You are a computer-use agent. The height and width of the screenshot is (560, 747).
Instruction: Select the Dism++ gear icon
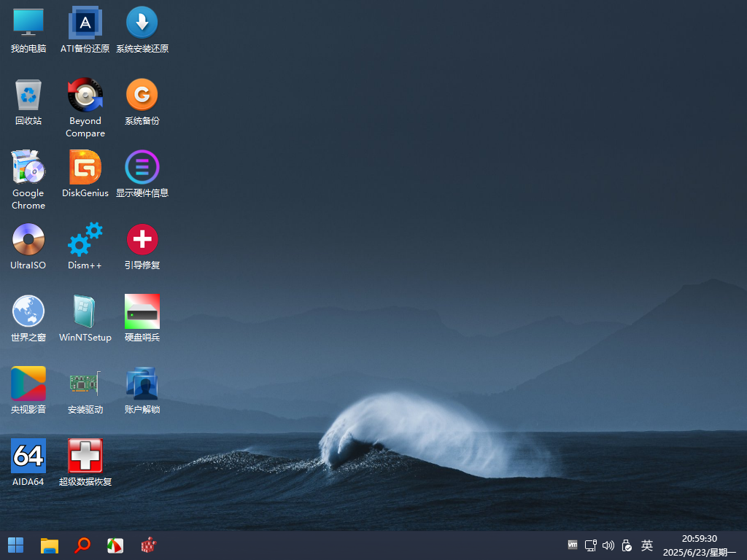click(85, 240)
